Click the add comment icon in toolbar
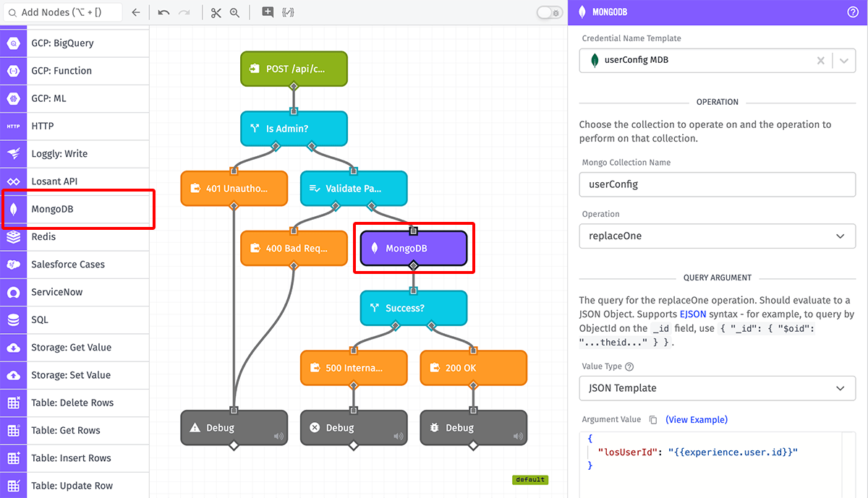 point(268,12)
